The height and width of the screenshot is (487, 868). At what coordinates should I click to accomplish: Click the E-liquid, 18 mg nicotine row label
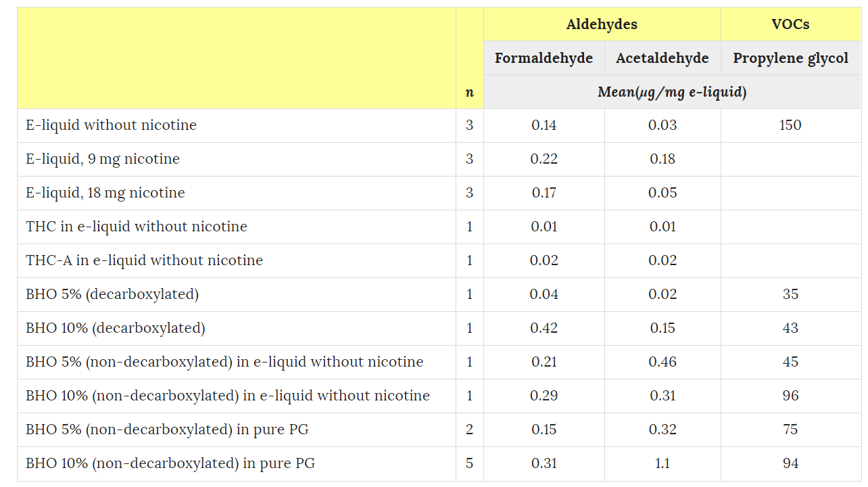point(105,193)
